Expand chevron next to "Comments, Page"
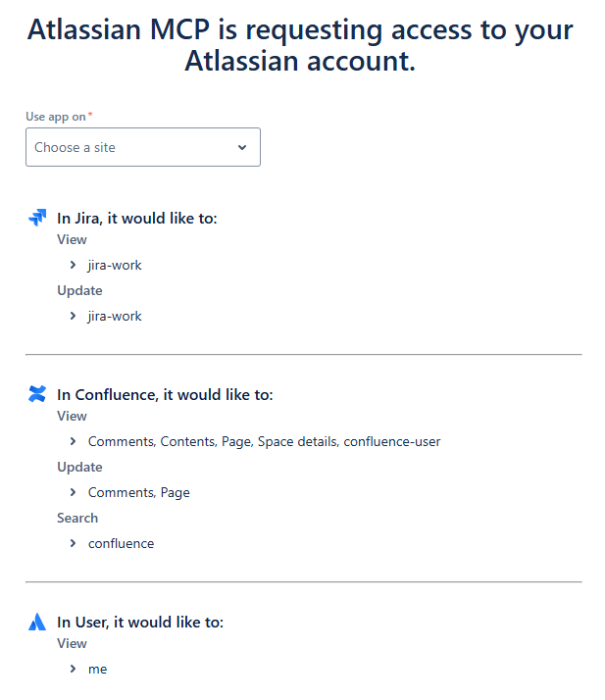The image size is (605, 700). pyautogui.click(x=73, y=492)
